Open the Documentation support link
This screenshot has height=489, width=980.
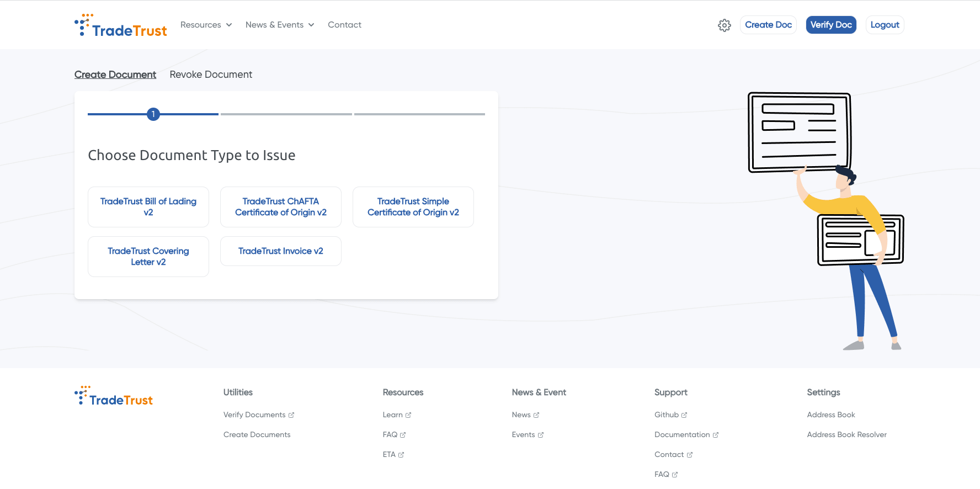point(682,435)
